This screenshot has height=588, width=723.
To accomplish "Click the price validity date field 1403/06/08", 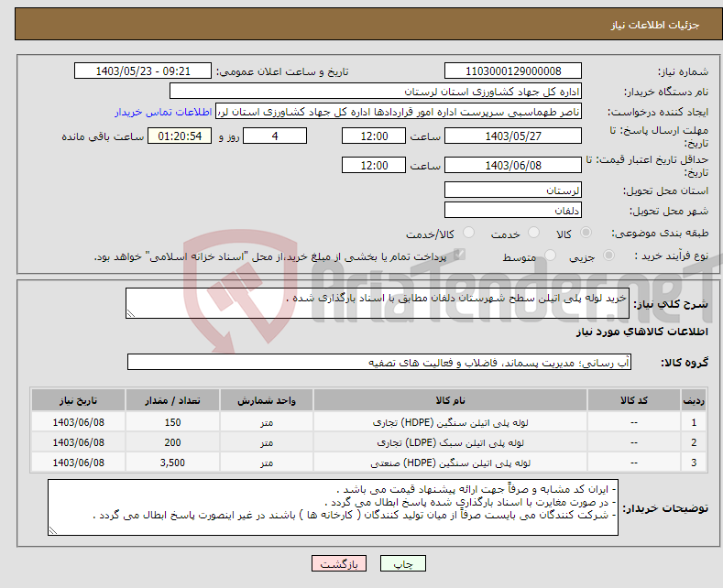I will 513,165.
